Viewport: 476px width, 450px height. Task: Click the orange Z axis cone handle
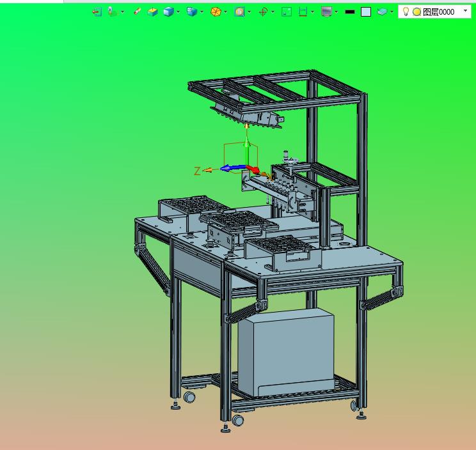[x=207, y=171]
